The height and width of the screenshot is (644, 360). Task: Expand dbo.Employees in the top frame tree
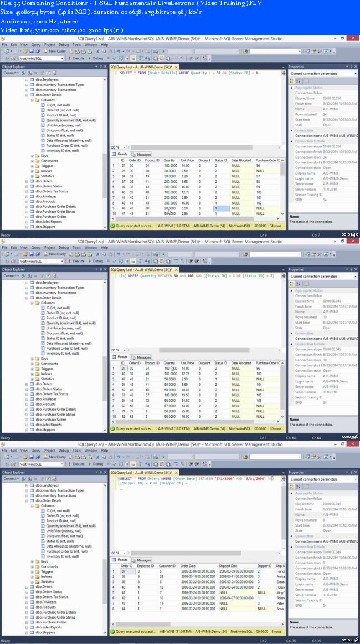[x=27, y=80]
